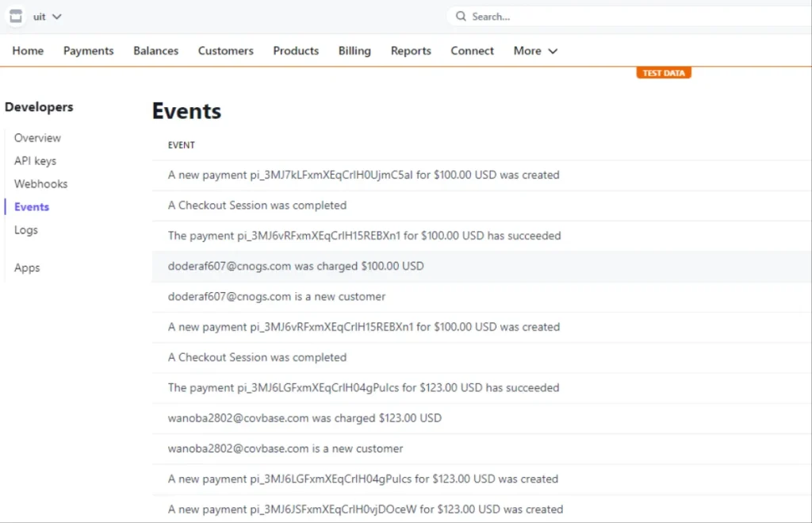Switch to the Balances tab
812x523 pixels.
[x=155, y=51]
